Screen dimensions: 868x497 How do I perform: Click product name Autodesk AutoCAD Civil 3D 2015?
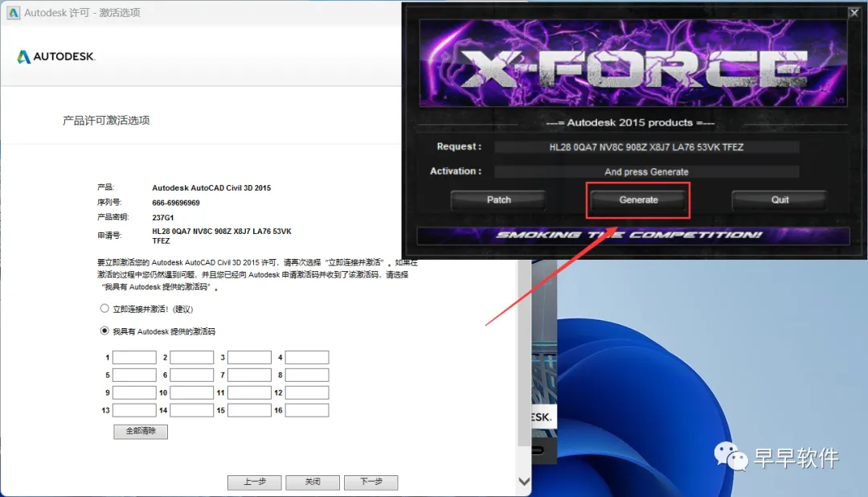point(211,188)
